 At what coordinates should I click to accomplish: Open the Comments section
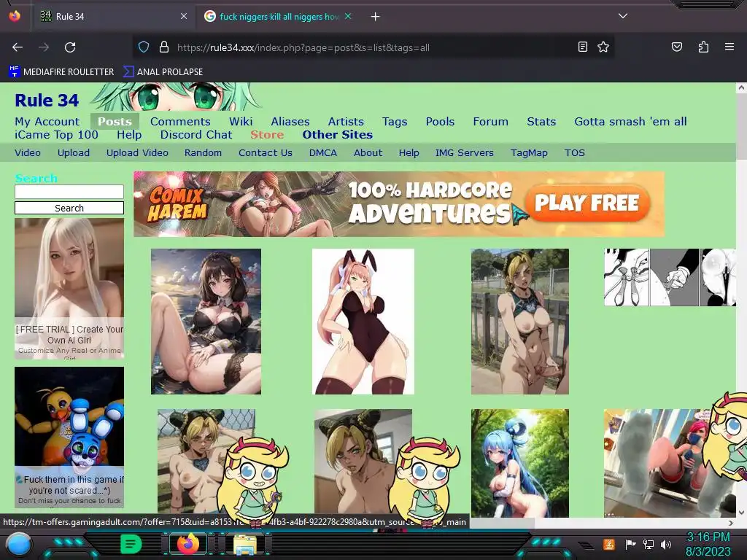(180, 122)
